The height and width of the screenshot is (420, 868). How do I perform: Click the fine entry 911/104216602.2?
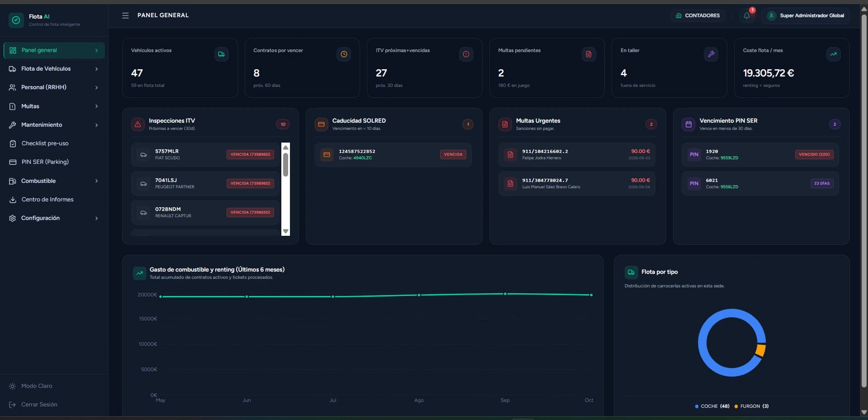coord(577,155)
